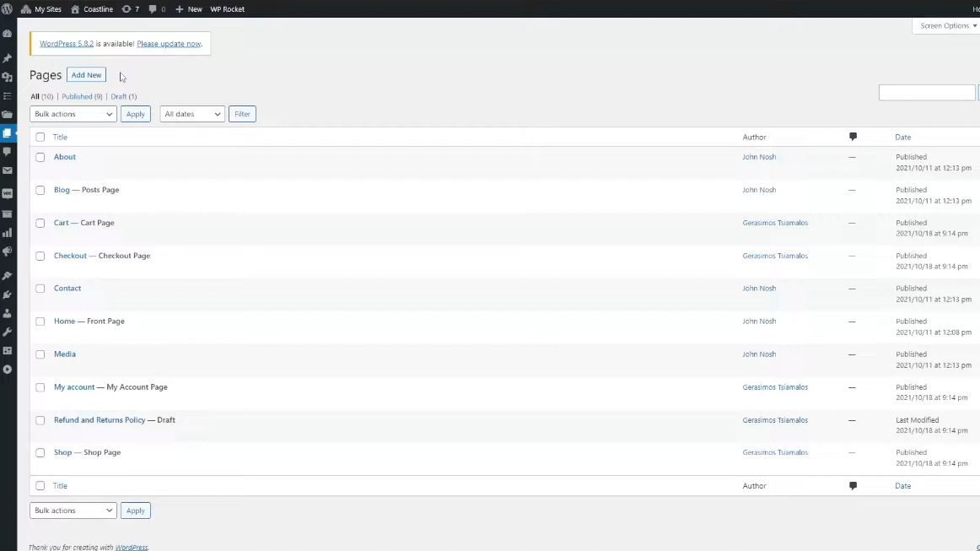Click the updates icon showing 7

click(130, 9)
